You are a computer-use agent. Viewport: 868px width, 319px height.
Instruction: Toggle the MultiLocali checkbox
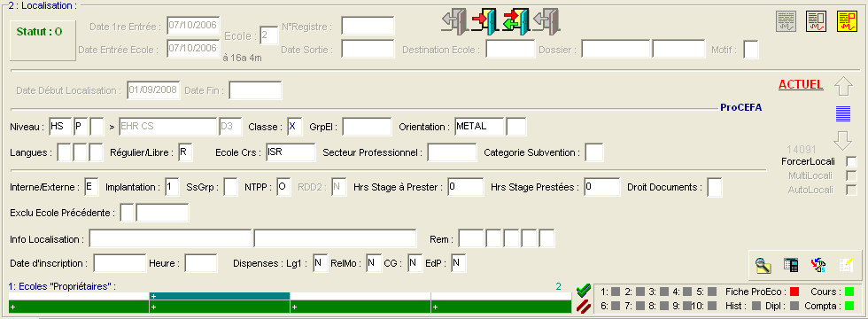coord(852,176)
